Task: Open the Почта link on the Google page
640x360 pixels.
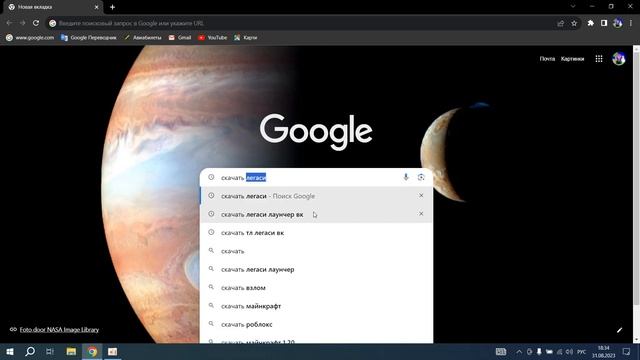Action: click(547, 59)
